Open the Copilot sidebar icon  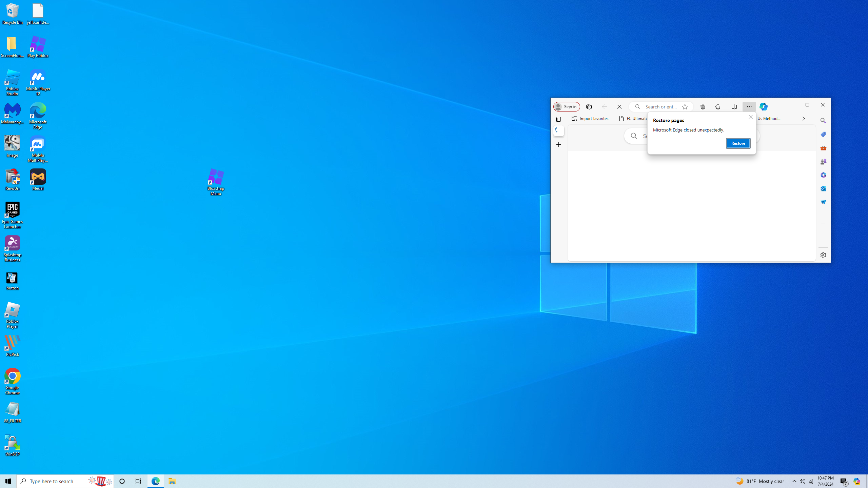click(763, 107)
